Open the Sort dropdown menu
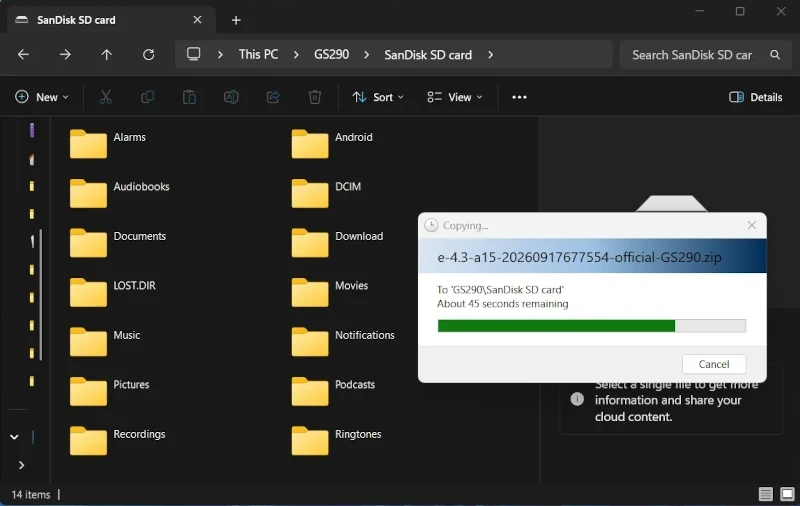The image size is (800, 506). 378,97
